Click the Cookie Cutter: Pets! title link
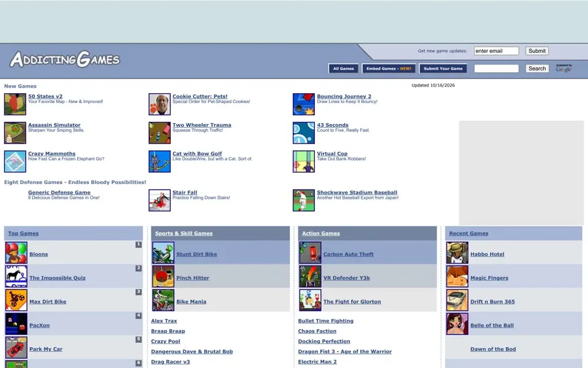Viewport: 588px width, 368px height. (200, 96)
